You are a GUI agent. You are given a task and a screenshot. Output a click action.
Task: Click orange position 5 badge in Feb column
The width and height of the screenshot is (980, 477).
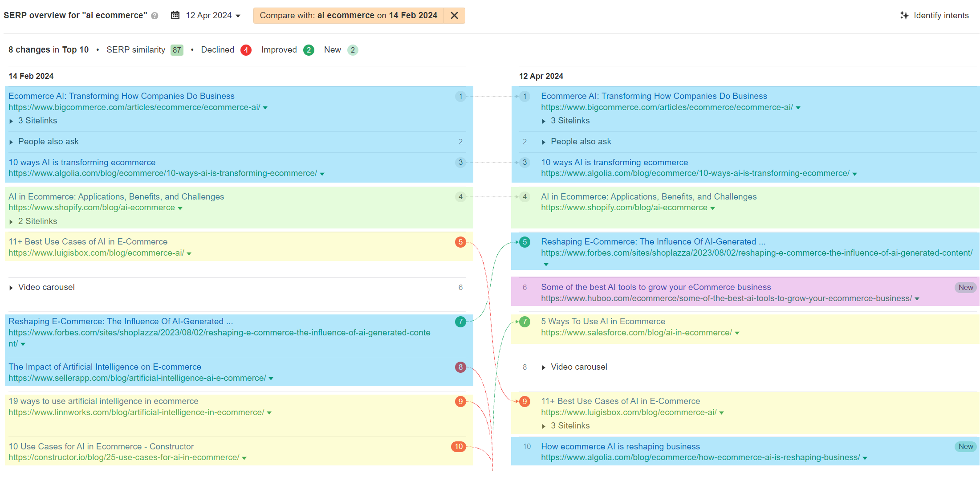[x=460, y=242]
